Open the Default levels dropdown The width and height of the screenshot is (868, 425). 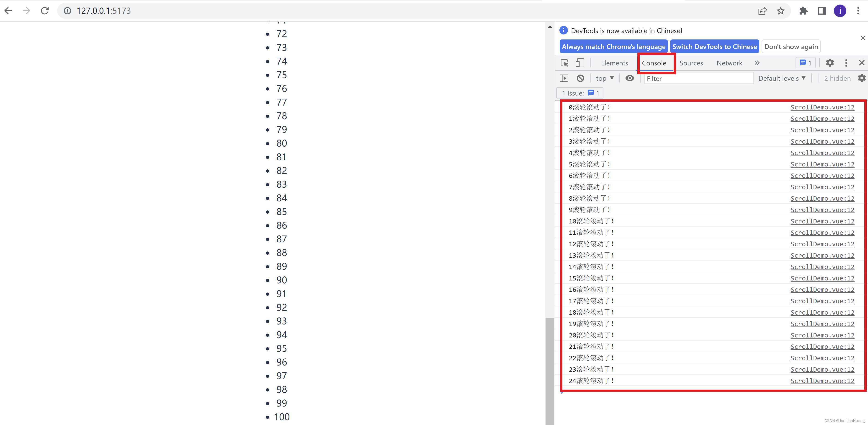[x=782, y=78]
